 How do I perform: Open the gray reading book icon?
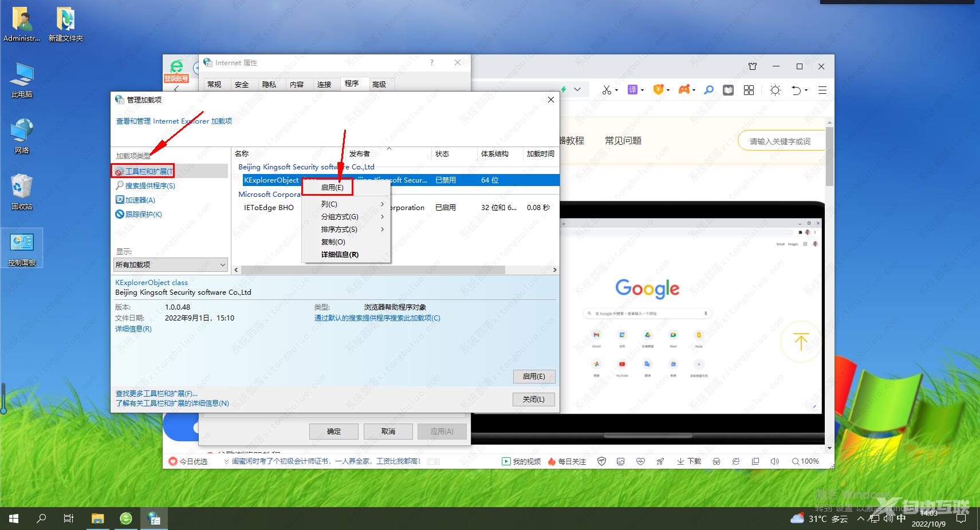tap(728, 90)
